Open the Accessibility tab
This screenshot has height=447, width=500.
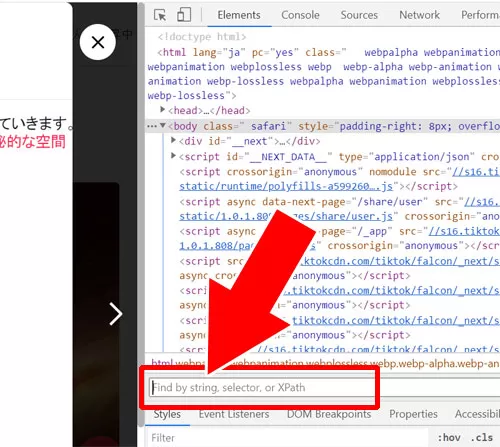pyautogui.click(x=477, y=414)
